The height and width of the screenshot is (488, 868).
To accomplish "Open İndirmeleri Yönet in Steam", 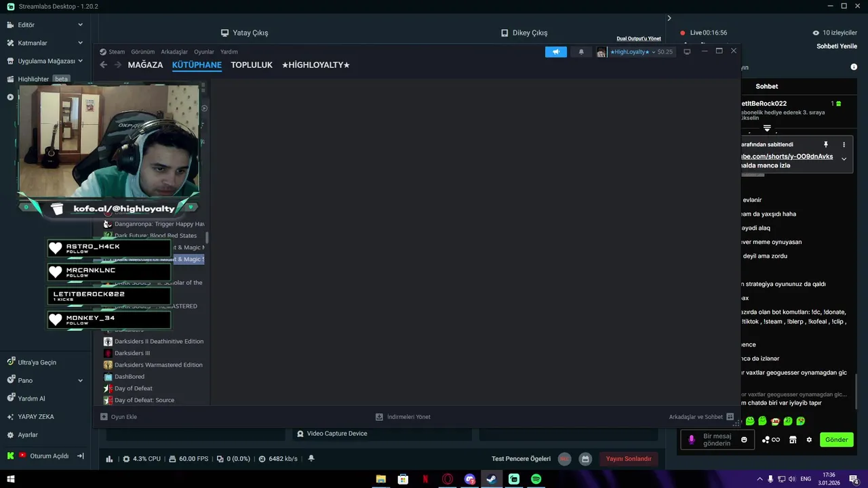I will 403,417.
